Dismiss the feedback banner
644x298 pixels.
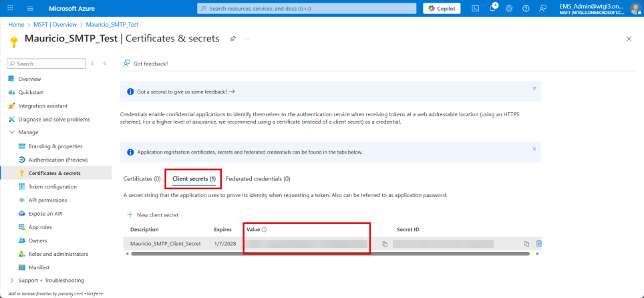(534, 88)
